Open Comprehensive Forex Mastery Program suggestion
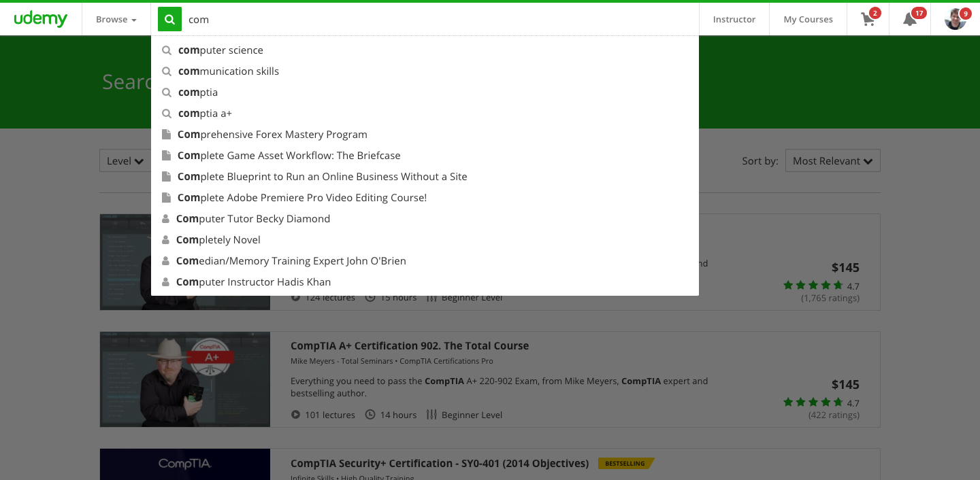Image resolution: width=980 pixels, height=480 pixels. (425, 135)
